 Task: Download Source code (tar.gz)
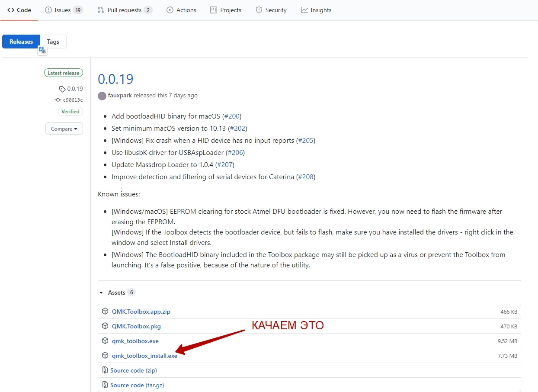[137, 385]
